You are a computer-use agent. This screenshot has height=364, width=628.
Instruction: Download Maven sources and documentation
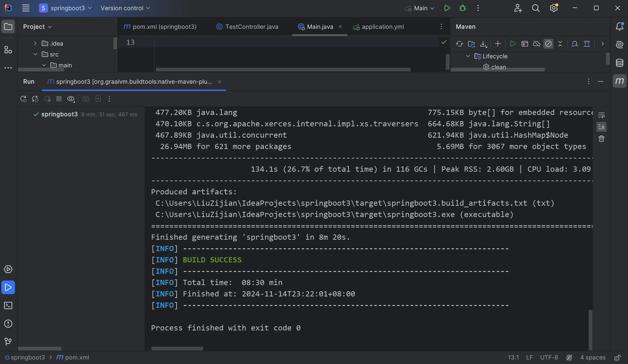click(x=484, y=44)
